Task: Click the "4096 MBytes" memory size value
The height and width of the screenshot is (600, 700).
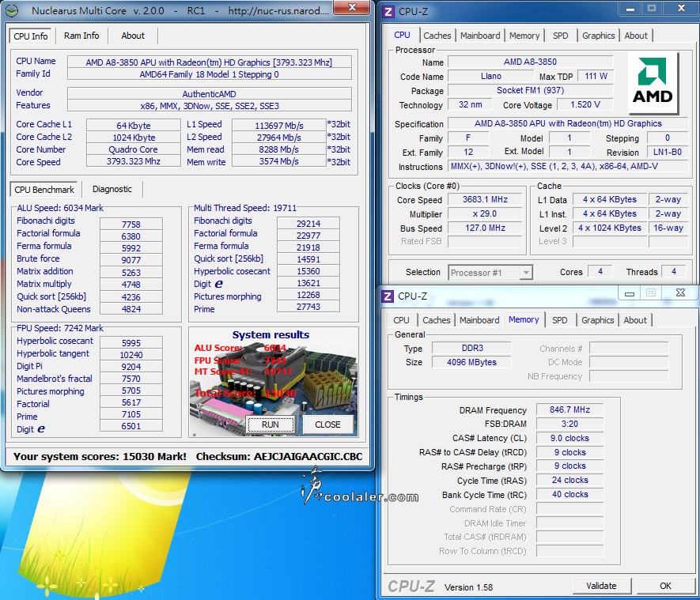Action: click(x=472, y=362)
